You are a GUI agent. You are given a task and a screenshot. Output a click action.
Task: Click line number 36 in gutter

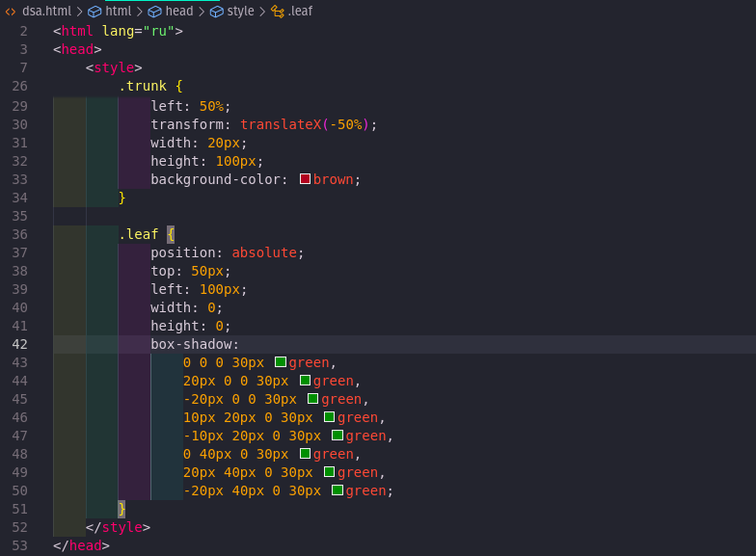pyautogui.click(x=19, y=234)
